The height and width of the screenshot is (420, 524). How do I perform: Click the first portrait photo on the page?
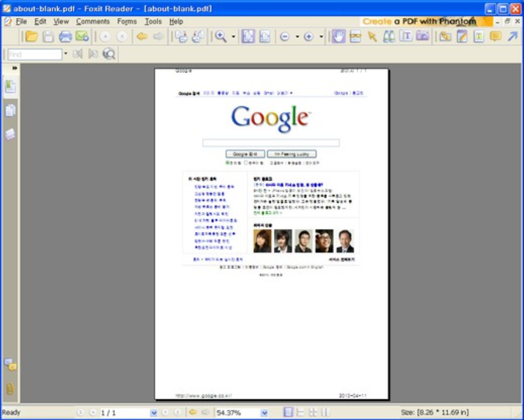coord(262,241)
